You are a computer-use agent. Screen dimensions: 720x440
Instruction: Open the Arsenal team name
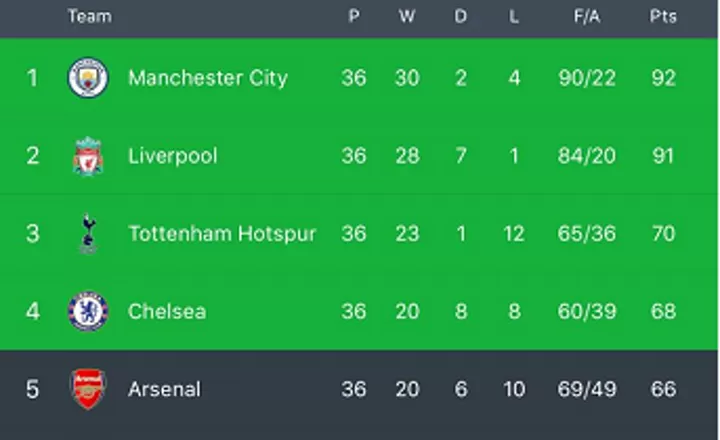coord(164,389)
